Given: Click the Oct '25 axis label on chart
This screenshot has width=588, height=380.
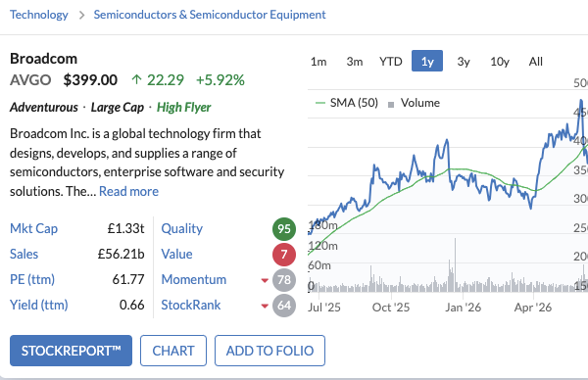Looking at the screenshot, I should (x=391, y=308).
